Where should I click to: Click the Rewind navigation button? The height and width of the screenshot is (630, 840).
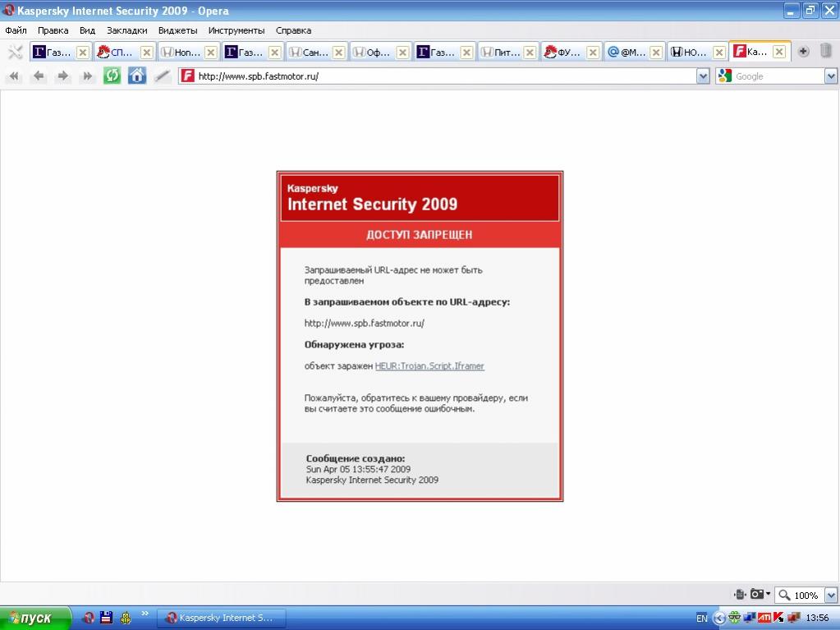click(x=14, y=76)
